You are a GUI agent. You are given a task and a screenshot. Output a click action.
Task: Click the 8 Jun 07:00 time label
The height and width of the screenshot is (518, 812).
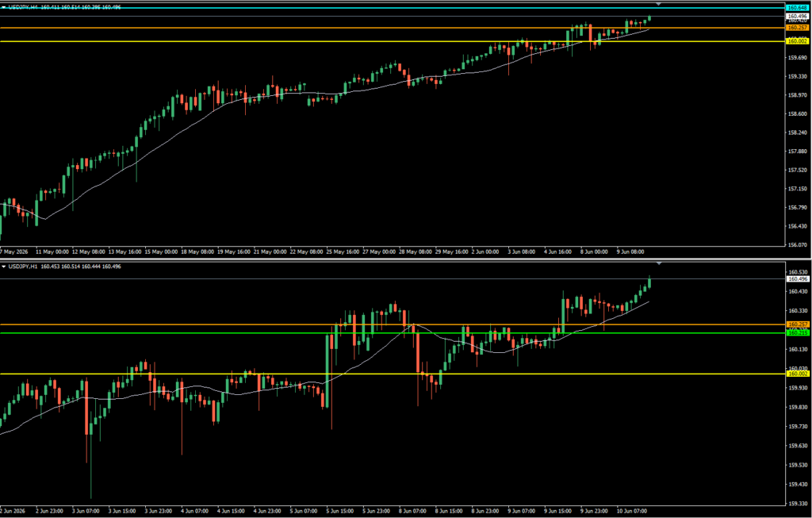coord(412,511)
